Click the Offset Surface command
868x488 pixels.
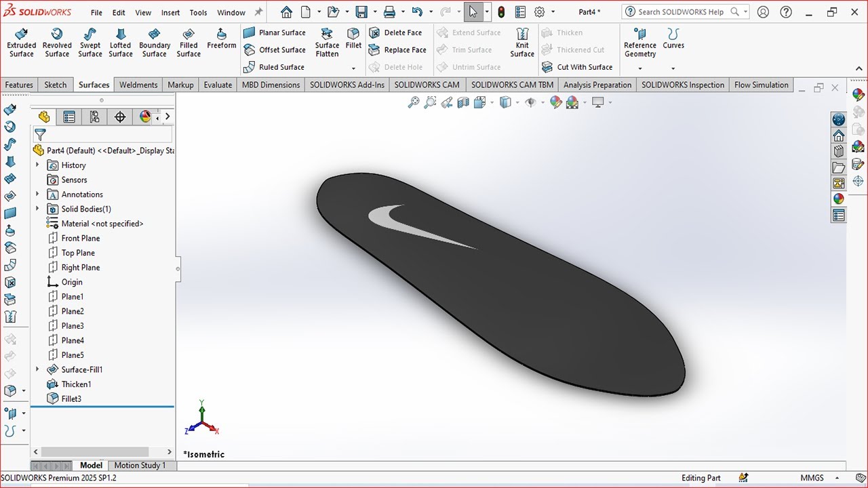[x=275, y=50]
